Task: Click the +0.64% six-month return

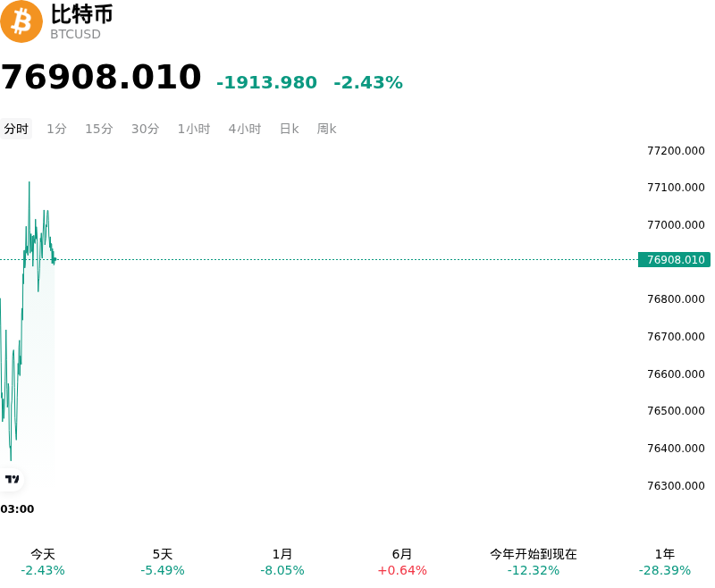Action: coord(401,571)
